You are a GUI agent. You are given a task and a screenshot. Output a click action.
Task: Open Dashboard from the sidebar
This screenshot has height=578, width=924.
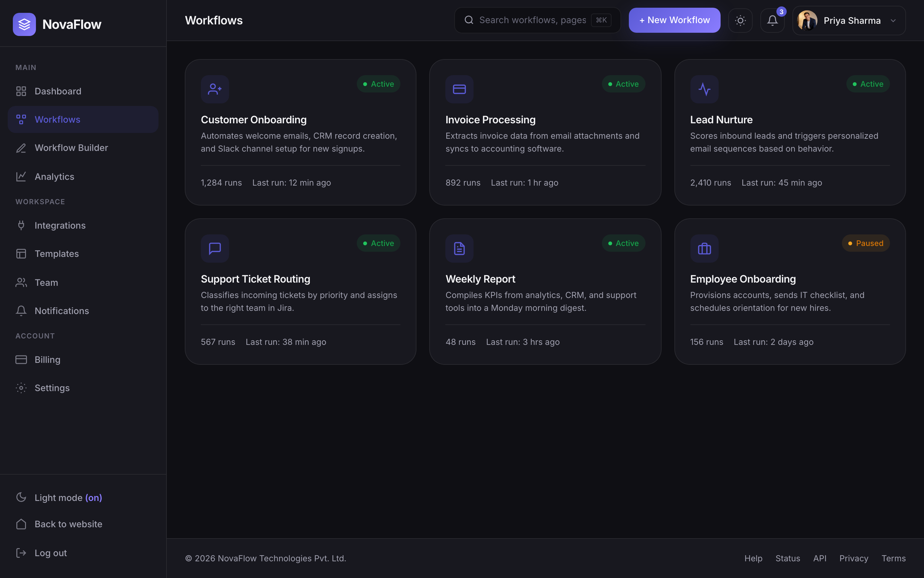(83, 91)
